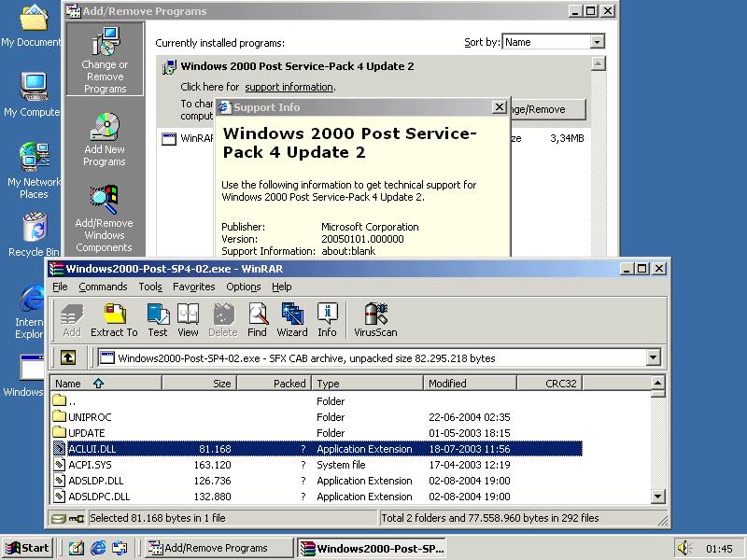747x560 pixels.
Task: Select the My Computer desktop icon
Action: 33,94
